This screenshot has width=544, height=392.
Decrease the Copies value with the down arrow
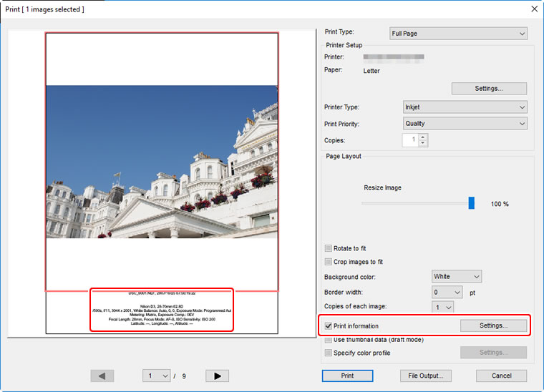pyautogui.click(x=423, y=143)
